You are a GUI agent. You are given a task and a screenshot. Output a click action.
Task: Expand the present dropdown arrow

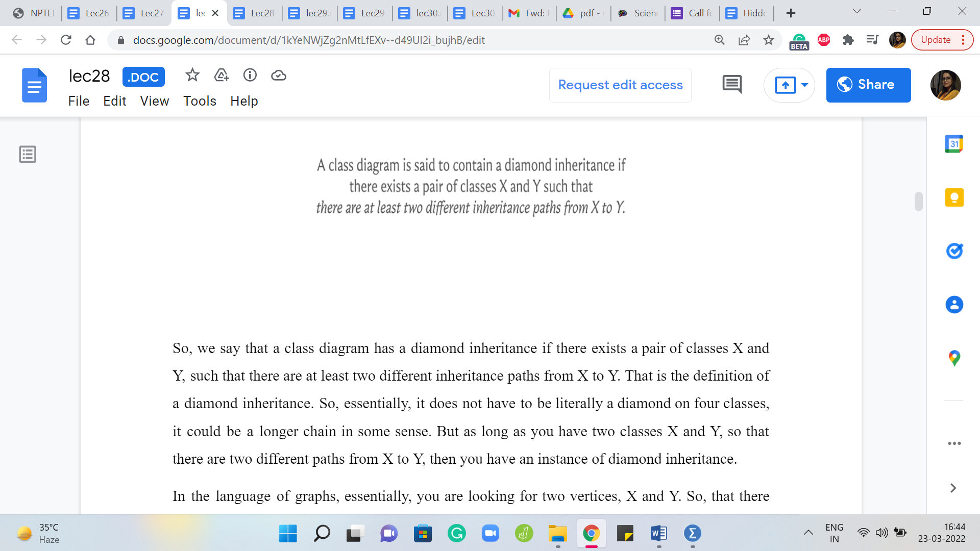pos(804,85)
